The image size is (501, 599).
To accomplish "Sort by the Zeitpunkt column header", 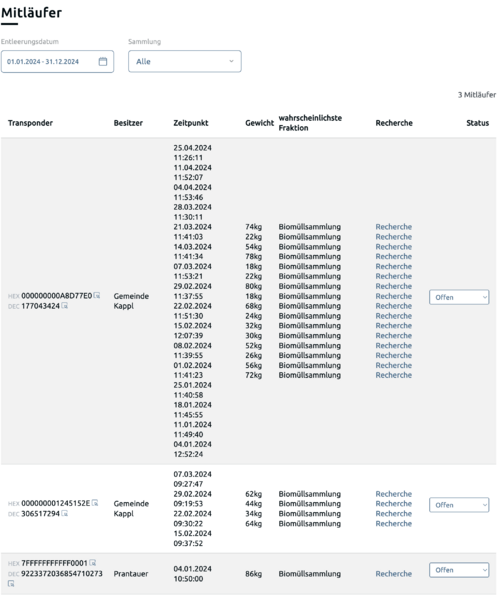I will click(x=191, y=123).
